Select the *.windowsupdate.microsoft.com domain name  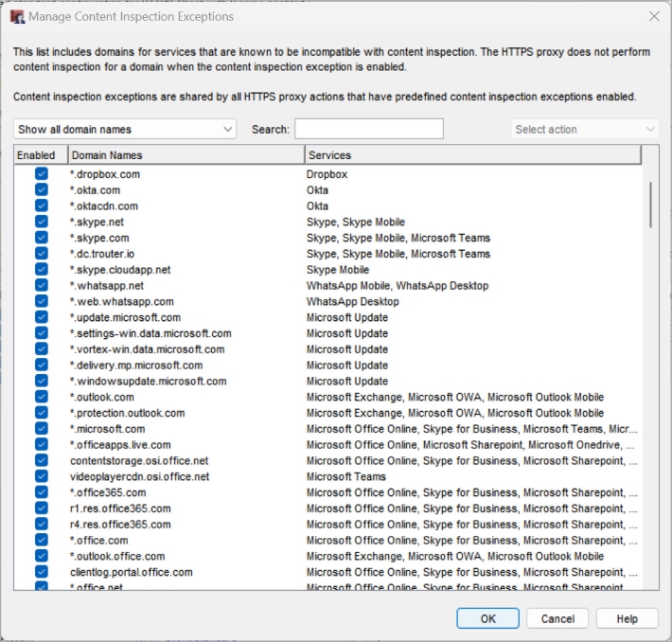point(149,381)
